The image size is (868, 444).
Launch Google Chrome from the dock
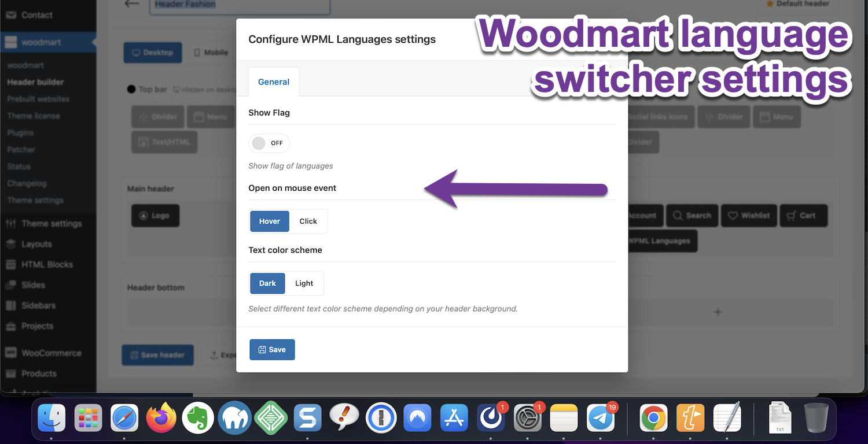pyautogui.click(x=654, y=418)
